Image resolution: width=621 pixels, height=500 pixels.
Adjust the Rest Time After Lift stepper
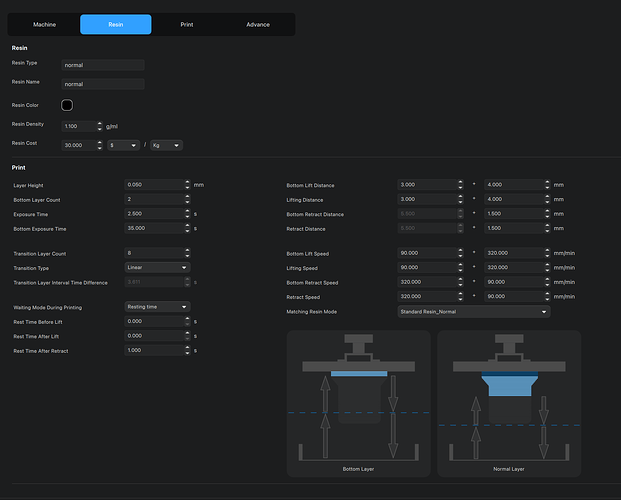point(187,336)
